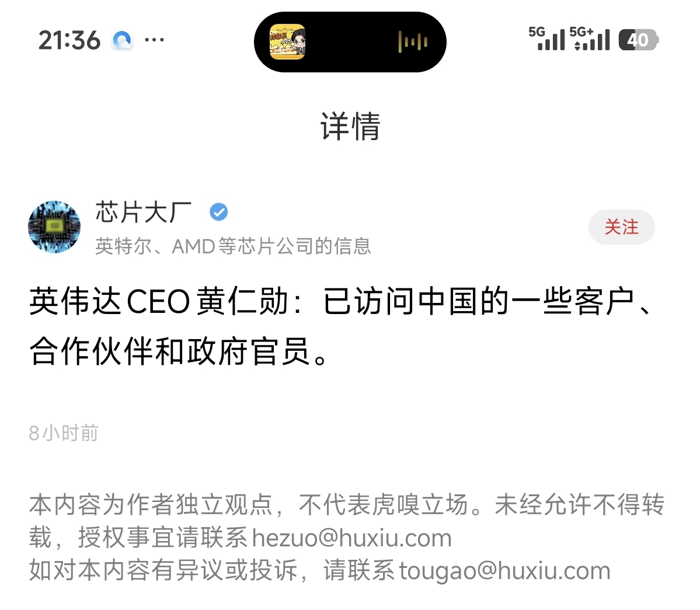Tap the 关注 follow button
The width and height of the screenshot is (700, 610).
621,226
